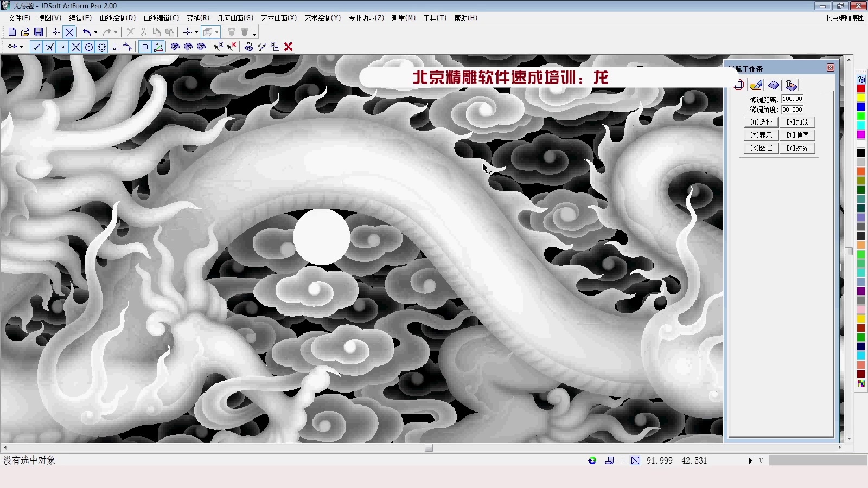The width and height of the screenshot is (868, 488).
Task: Toggle the crosshair display mode
Action: pyautogui.click(x=56, y=32)
